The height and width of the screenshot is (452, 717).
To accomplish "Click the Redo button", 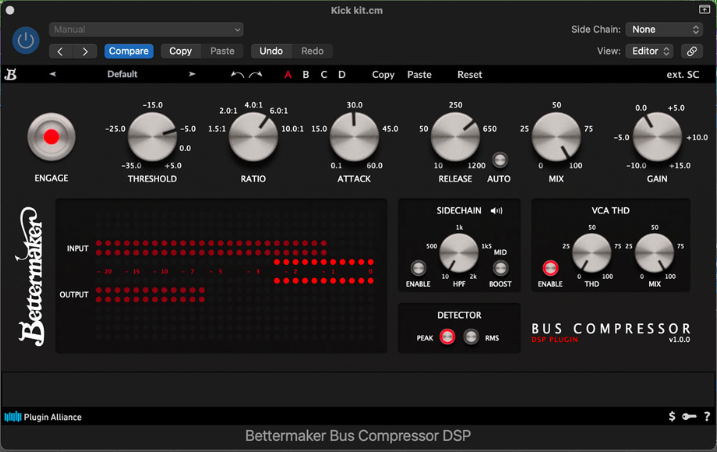I will click(x=312, y=51).
